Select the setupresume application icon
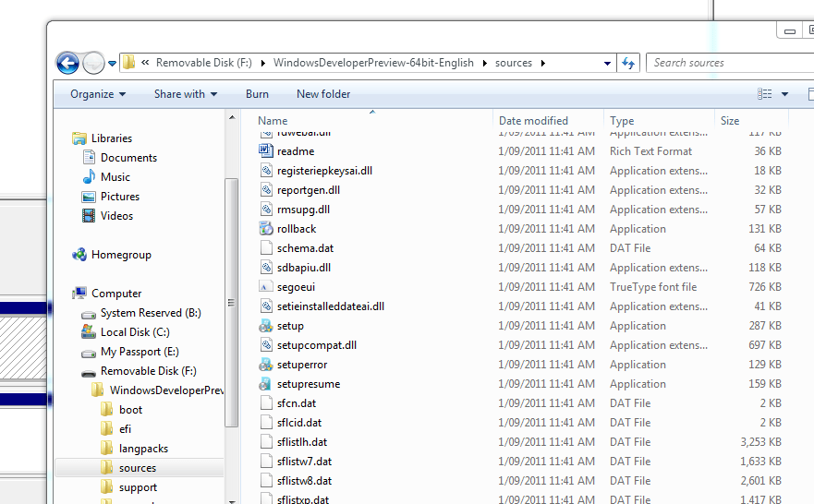Screen dimensions: 814x504 266,384
